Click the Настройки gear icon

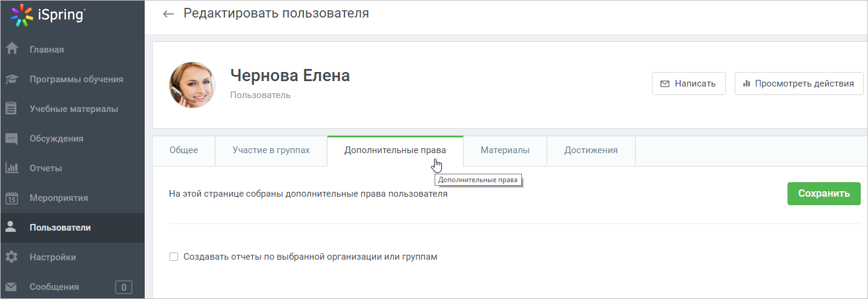(12, 257)
